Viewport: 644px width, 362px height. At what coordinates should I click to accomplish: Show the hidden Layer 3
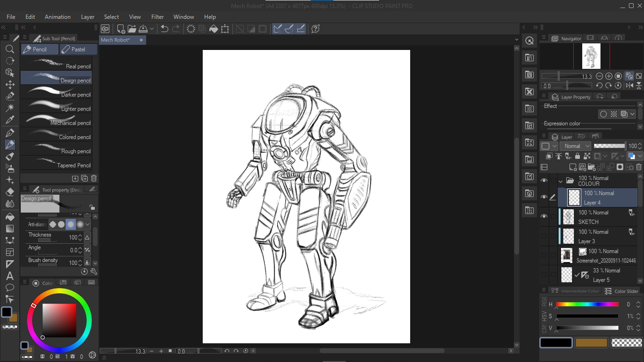pyautogui.click(x=544, y=236)
